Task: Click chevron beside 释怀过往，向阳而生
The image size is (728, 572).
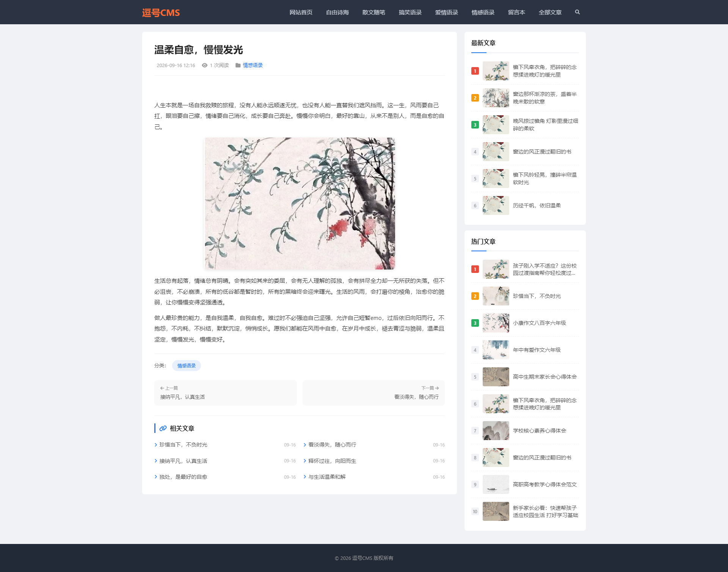Action: point(305,461)
